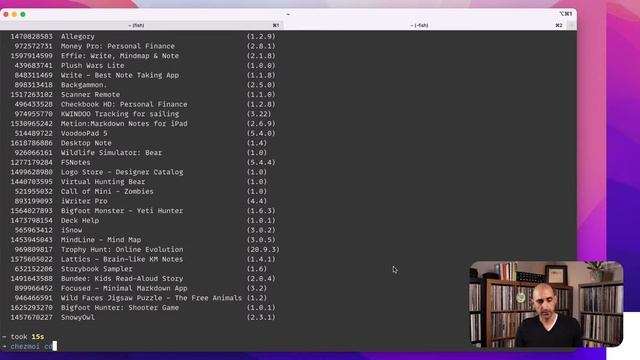Screen dimensions: 640x360
Task: Click the 'Scanner Remote' entry
Action: [x=90, y=95]
